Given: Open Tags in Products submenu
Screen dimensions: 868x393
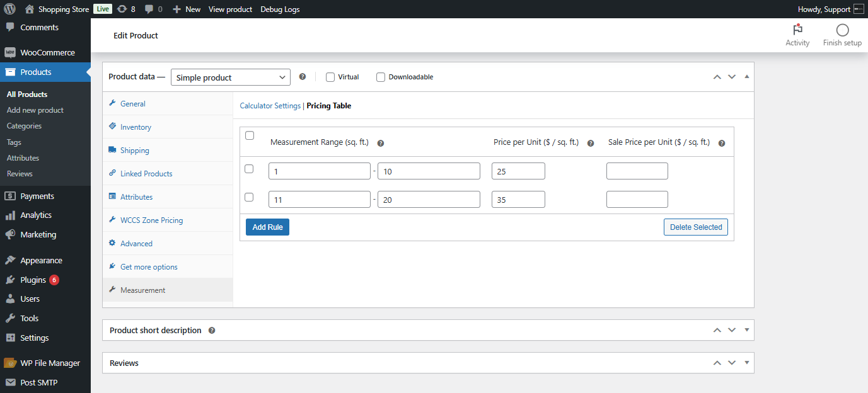Looking at the screenshot, I should (14, 142).
